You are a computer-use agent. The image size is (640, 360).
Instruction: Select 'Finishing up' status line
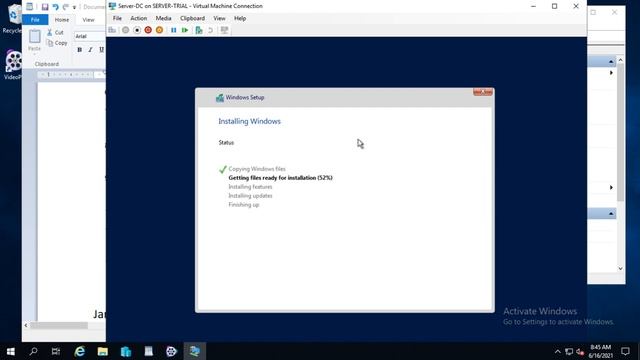click(244, 205)
